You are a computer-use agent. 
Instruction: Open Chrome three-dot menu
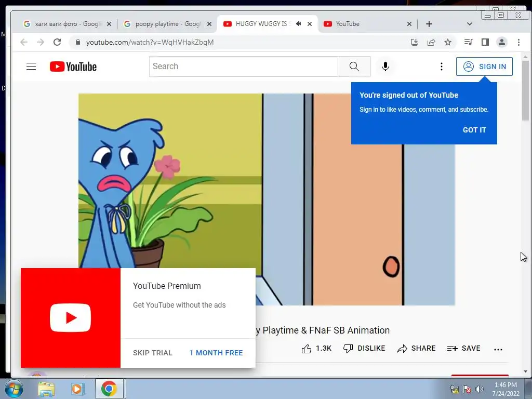[518, 42]
